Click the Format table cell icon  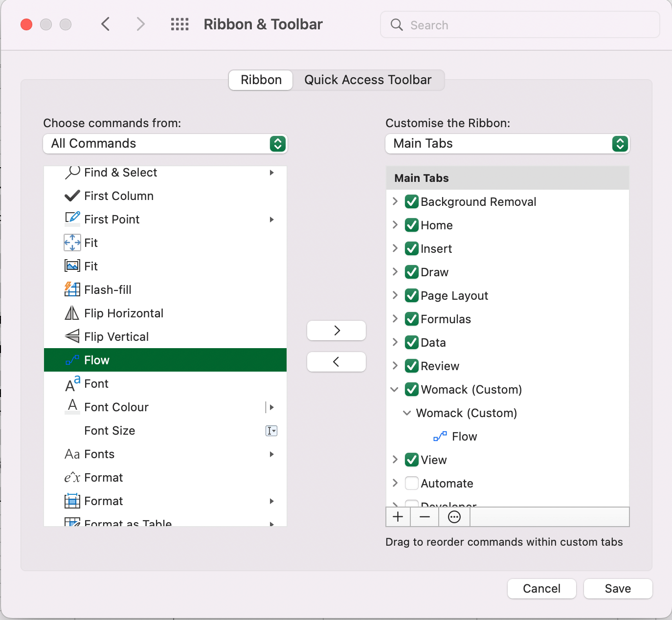(72, 501)
